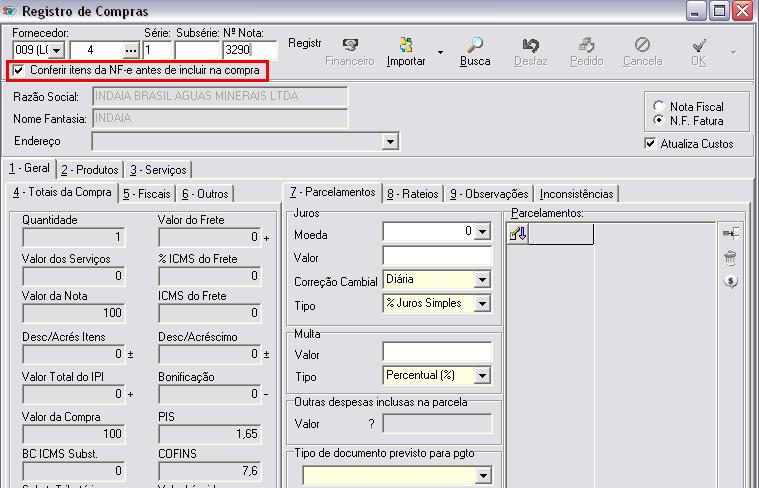
Task: Expand the Correção Cambial dropdown
Action: [x=482, y=280]
